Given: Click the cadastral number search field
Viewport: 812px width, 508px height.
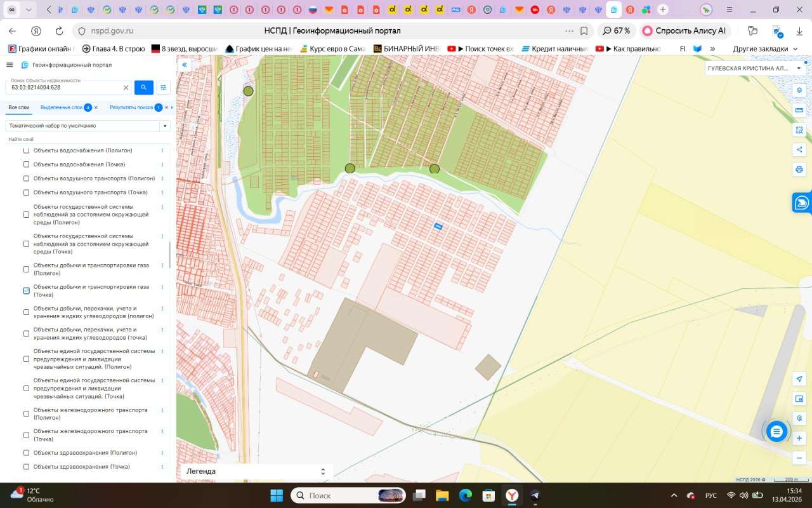Looking at the screenshot, I should (x=63, y=88).
